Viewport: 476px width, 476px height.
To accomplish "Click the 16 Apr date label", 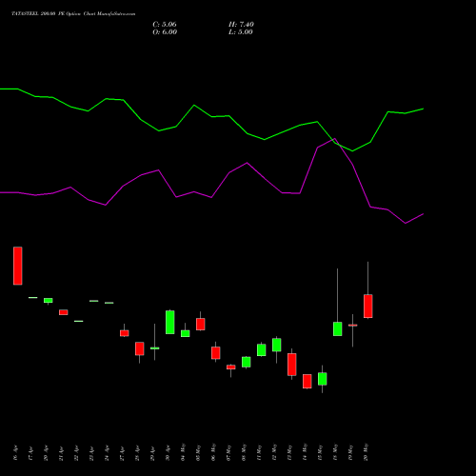I will [x=16, y=453].
